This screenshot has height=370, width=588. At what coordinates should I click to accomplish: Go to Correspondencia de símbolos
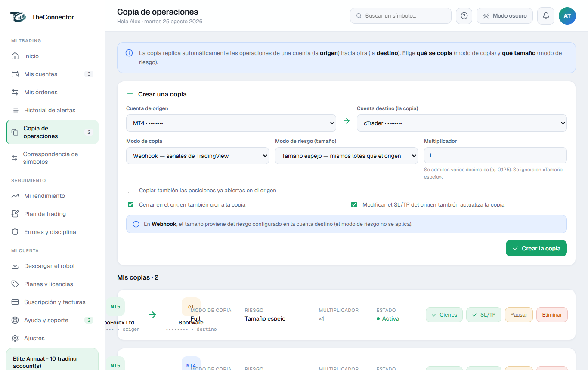point(52,158)
